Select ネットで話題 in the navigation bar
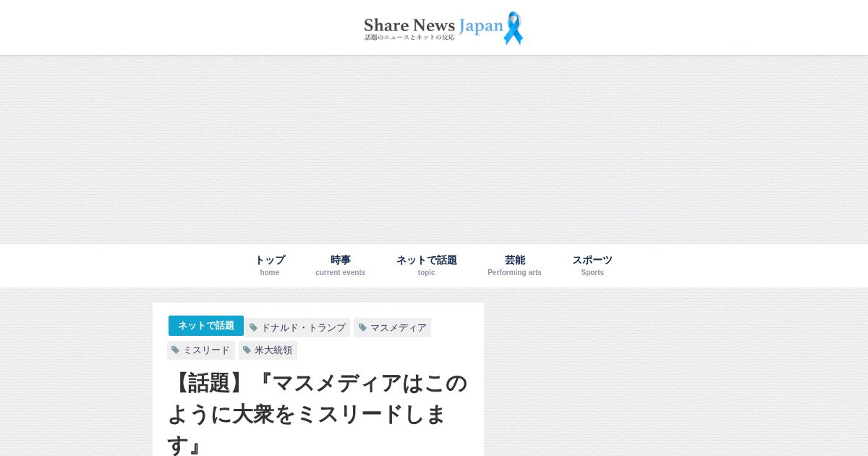The height and width of the screenshot is (456, 868). 427,265
